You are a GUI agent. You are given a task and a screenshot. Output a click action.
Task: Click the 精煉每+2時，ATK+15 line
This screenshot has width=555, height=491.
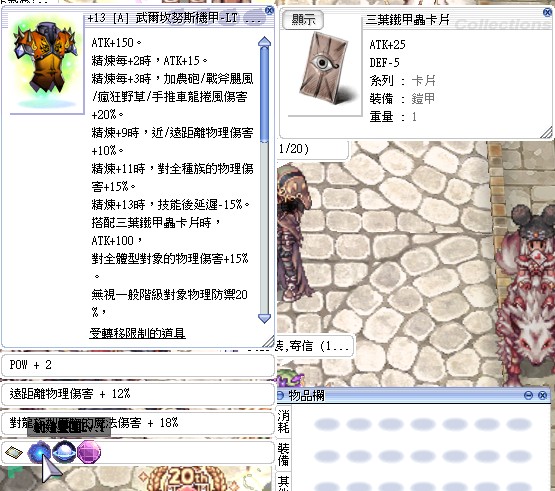[149, 61]
